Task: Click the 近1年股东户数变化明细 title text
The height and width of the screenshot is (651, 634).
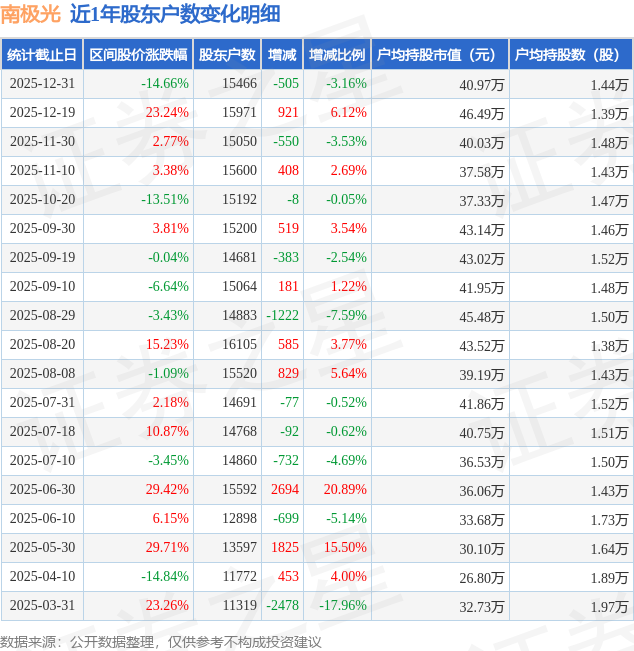Action: [x=175, y=14]
